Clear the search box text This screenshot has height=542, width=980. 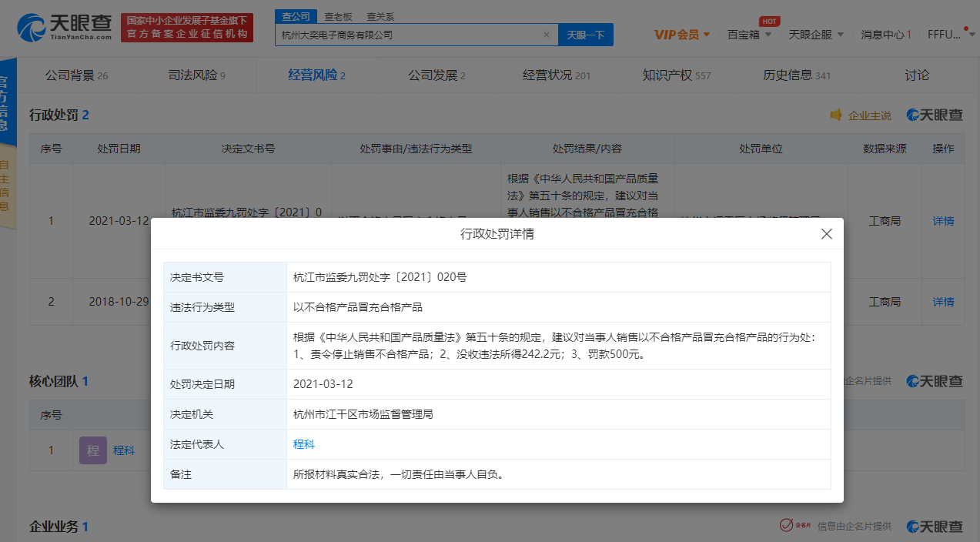[546, 35]
